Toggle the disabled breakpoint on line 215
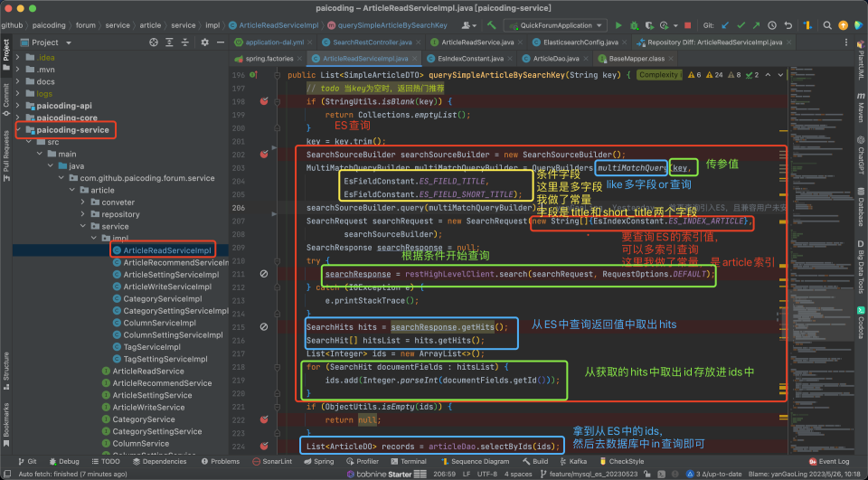868x480 pixels. pos(264,327)
